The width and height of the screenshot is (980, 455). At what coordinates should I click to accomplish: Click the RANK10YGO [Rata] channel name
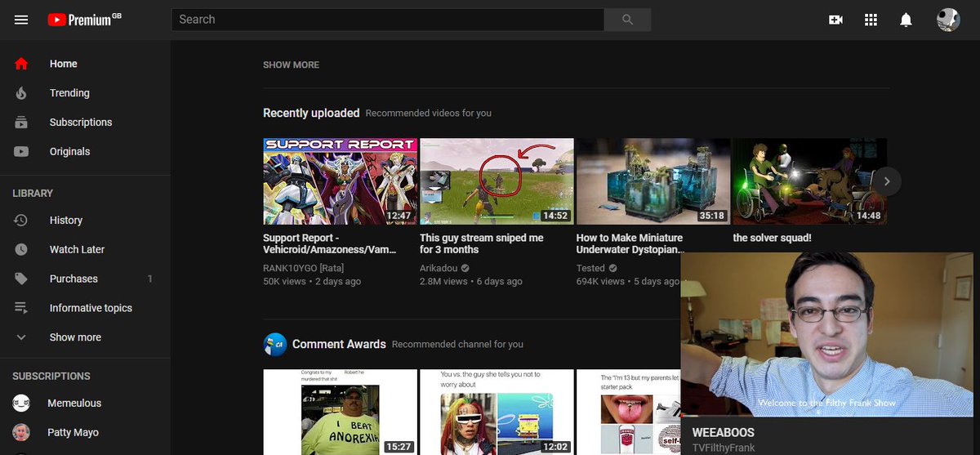(303, 268)
